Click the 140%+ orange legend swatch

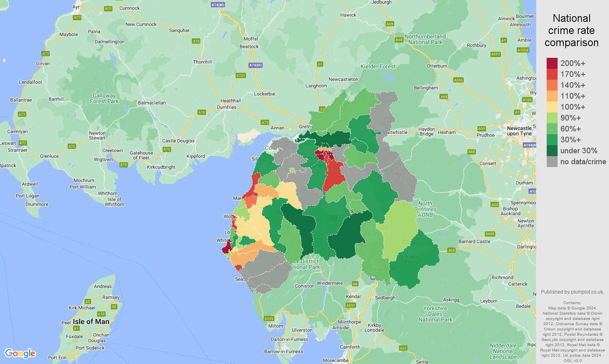pos(552,85)
